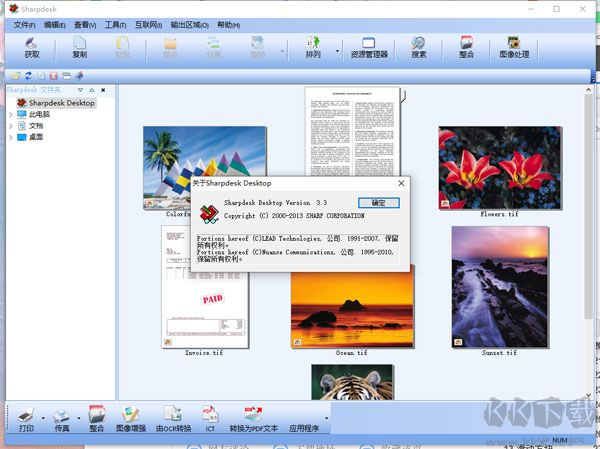Expand the 此电脑 tree node
Viewport: 600px width, 449px height.
tap(10, 115)
